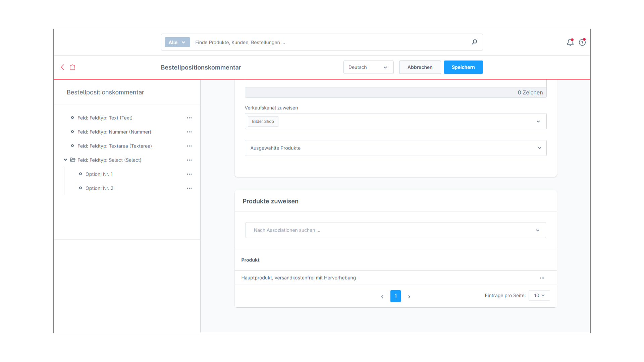Click the folder icon of Select field
Viewport: 644px width, 362px height.
point(72,160)
